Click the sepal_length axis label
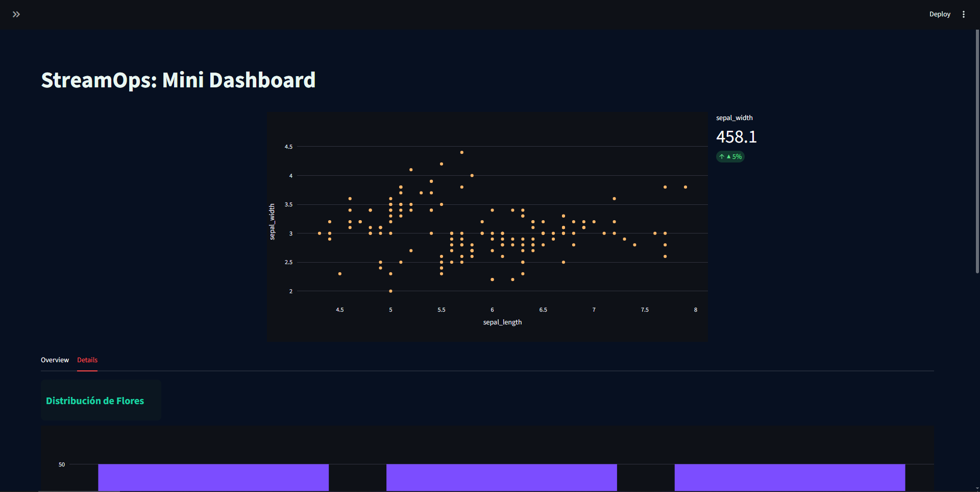The width and height of the screenshot is (980, 492). 502,322
